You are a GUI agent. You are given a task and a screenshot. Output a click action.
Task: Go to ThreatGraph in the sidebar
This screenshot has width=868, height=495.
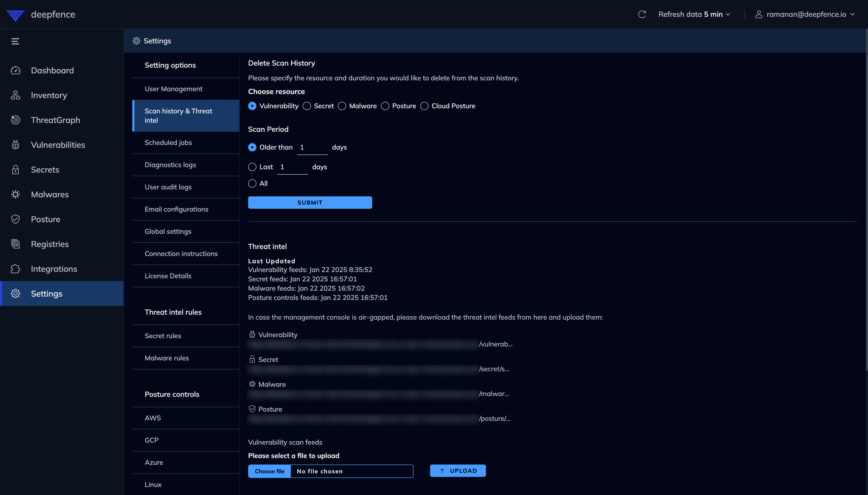(x=62, y=120)
